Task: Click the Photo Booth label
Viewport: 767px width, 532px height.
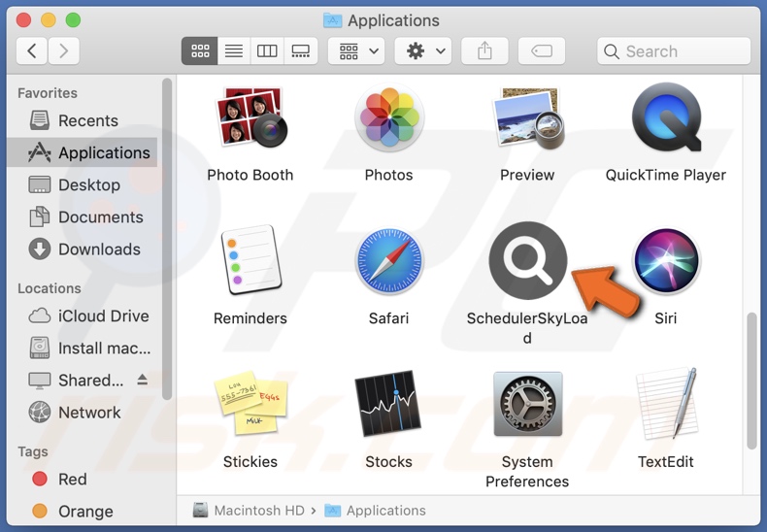Action: (x=250, y=175)
